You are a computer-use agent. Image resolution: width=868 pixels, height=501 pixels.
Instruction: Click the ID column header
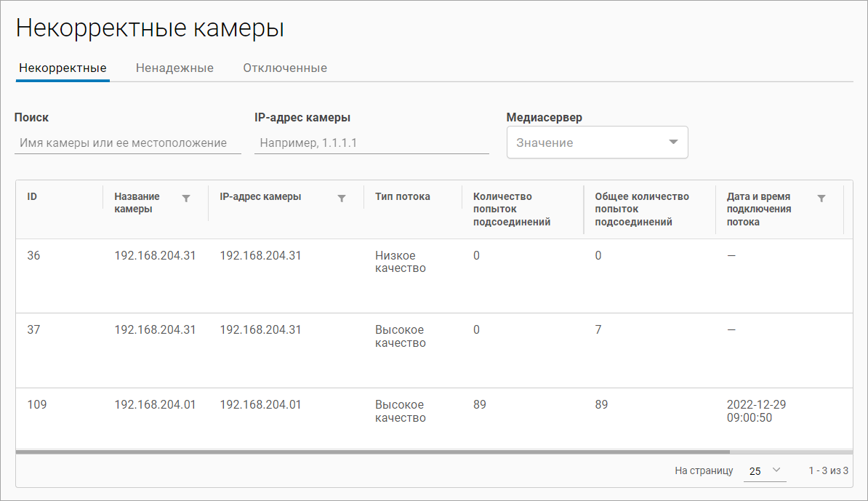(33, 196)
